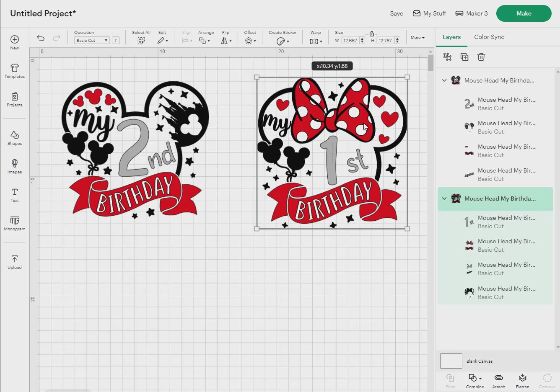
Task: Click the Group icon in Layers panel
Action: click(x=448, y=57)
